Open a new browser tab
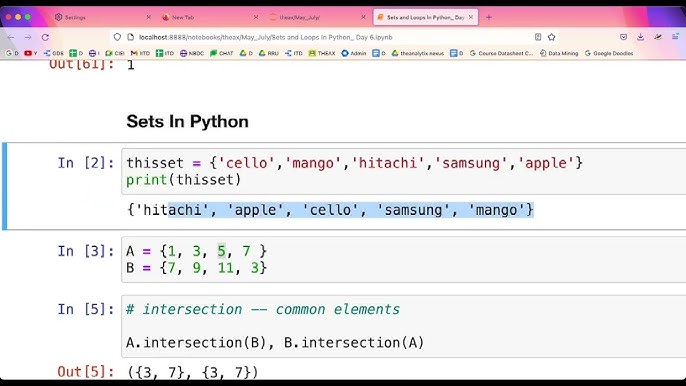The image size is (686, 386). tap(489, 18)
